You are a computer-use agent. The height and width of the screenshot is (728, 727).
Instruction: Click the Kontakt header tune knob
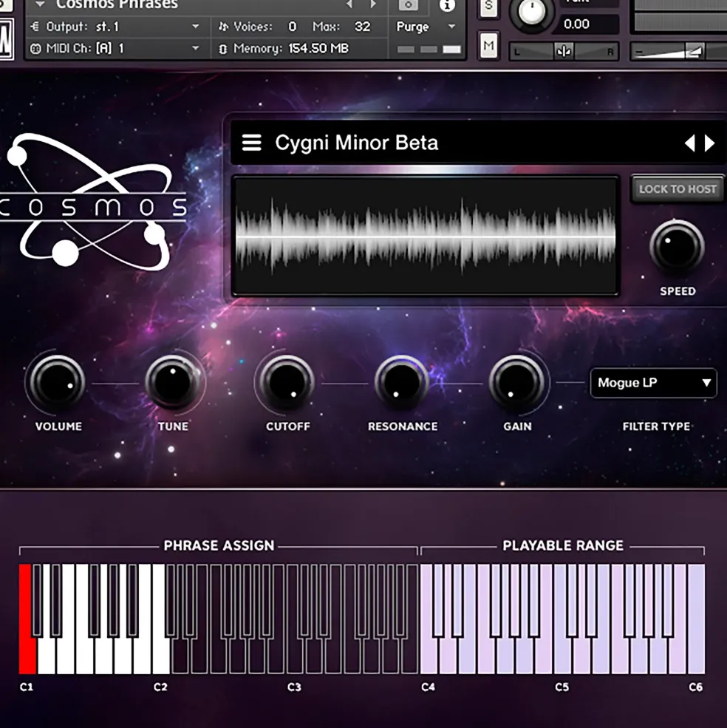(x=531, y=13)
